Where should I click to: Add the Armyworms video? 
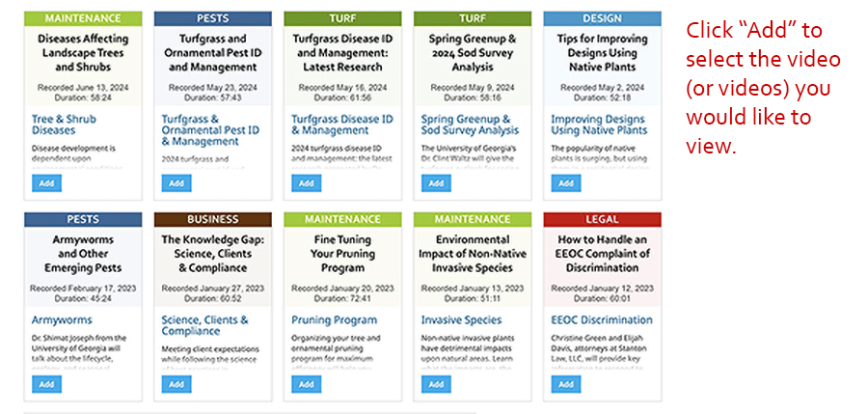coord(46,384)
